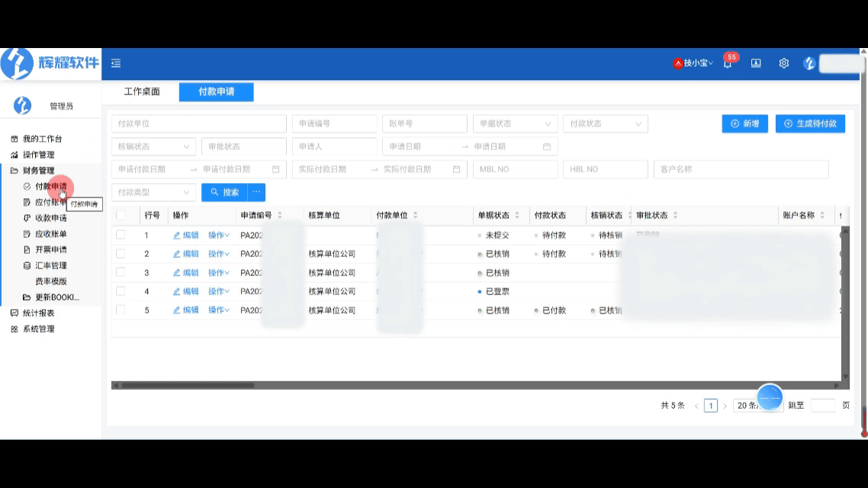This screenshot has height=488, width=868.
Task: Open the settings gear in the header
Action: click(784, 63)
